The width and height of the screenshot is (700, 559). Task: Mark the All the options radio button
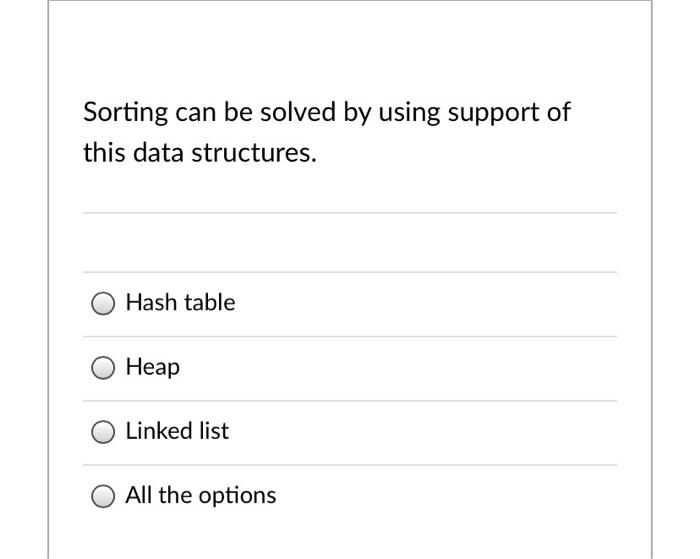tap(103, 496)
